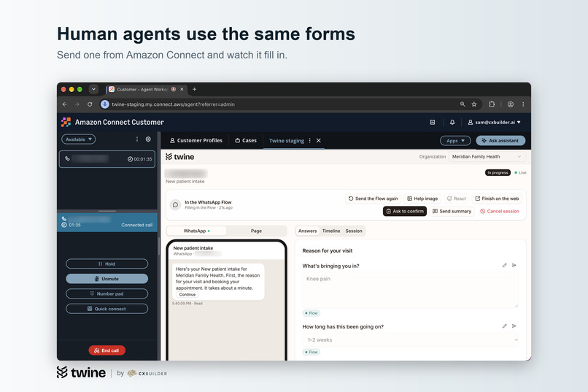Click the Reason for your visit heading
Image resolution: width=588 pixels, height=392 pixels.
[328, 250]
